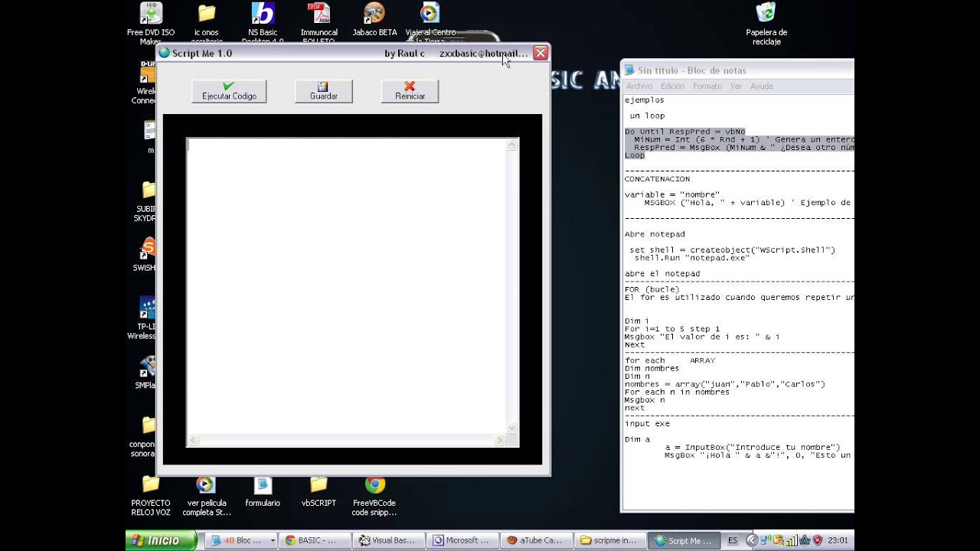Image resolution: width=980 pixels, height=551 pixels.
Task: Open the Inicio start menu
Action: [161, 540]
